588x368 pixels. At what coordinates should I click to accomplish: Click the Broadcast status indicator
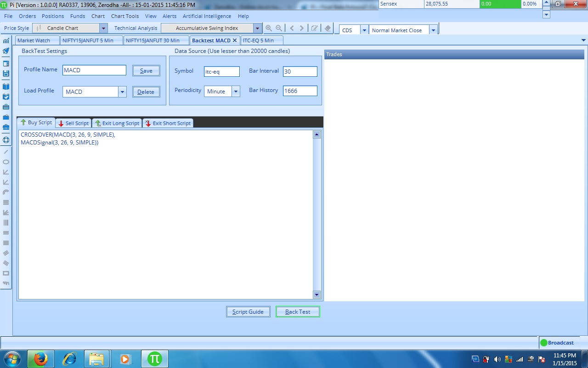pos(557,343)
